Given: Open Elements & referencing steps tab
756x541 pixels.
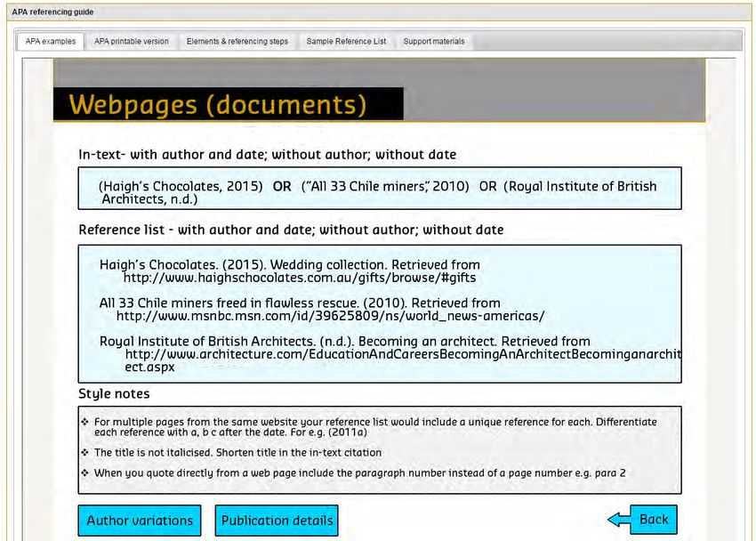Looking at the screenshot, I should pyautogui.click(x=237, y=42).
